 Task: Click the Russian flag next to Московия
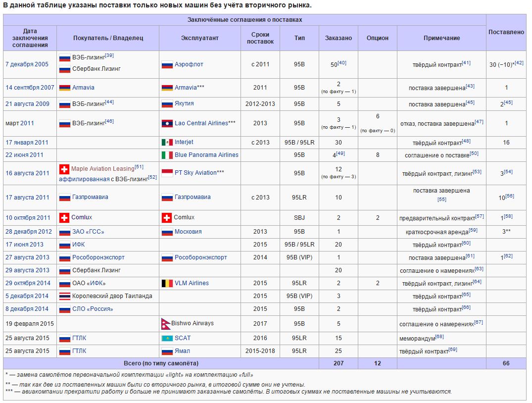pos(167,232)
